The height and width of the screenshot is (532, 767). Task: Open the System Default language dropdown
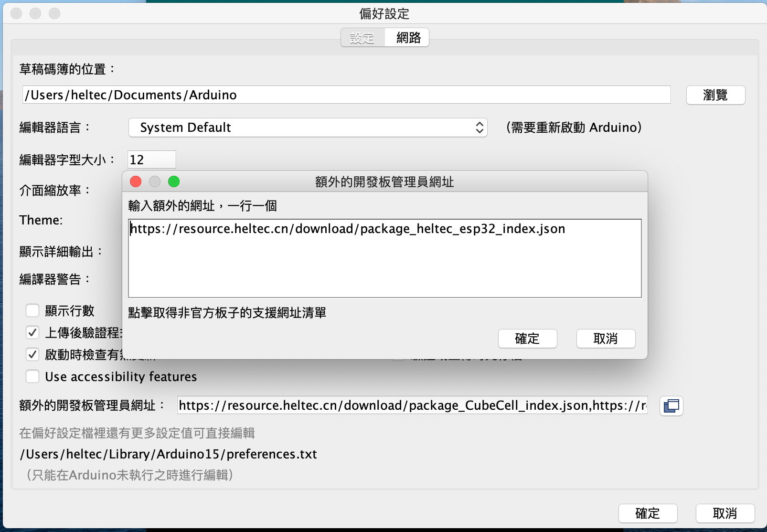click(308, 128)
